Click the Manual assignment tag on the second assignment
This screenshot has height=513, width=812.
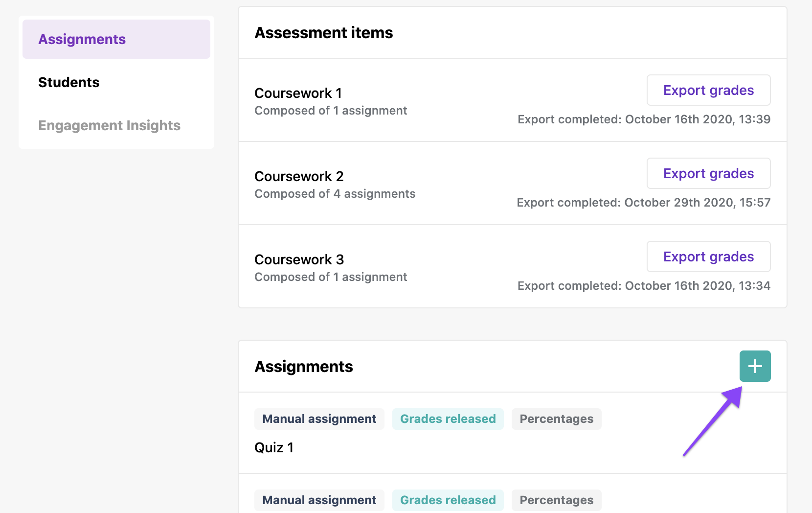(319, 500)
